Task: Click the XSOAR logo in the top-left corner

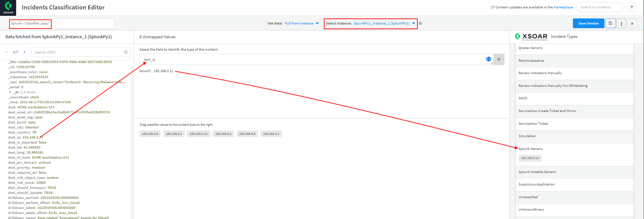Action: 8,7
